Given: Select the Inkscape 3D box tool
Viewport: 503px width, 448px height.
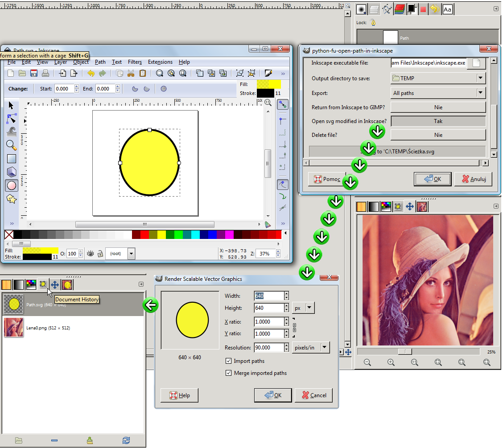Looking at the screenshot, I should point(12,172).
